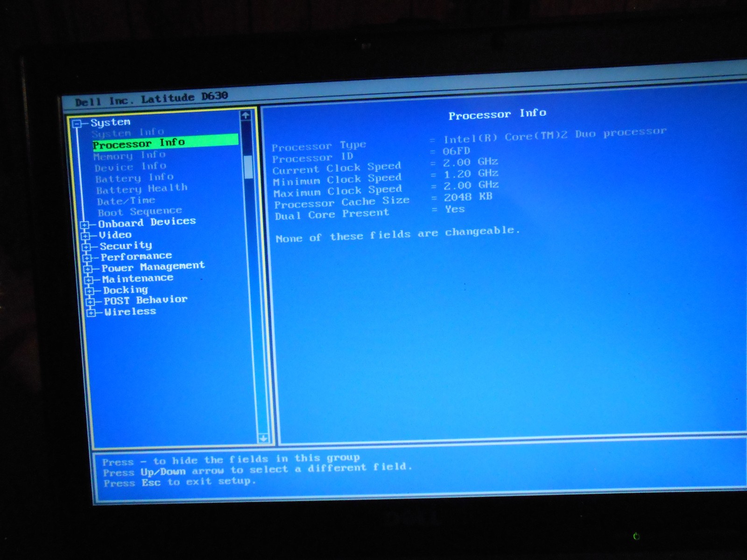The height and width of the screenshot is (560, 747).
Task: Expand the Wireless group
Action: tap(92, 312)
